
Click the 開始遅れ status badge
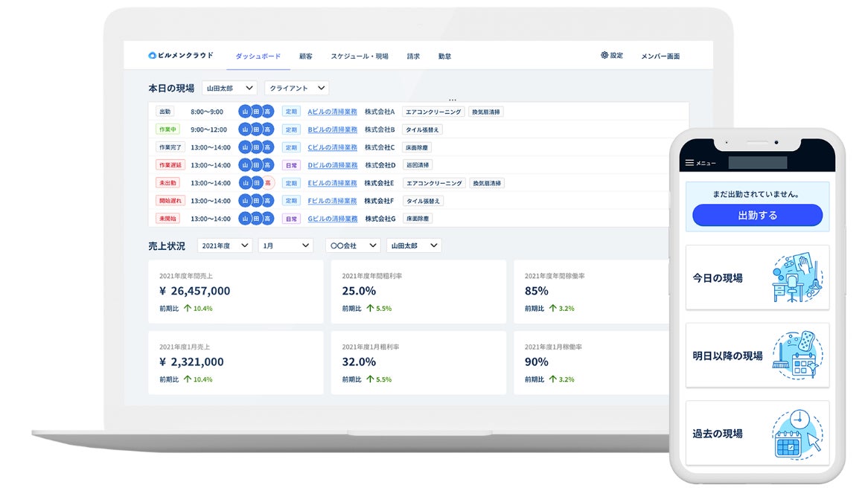tap(170, 201)
